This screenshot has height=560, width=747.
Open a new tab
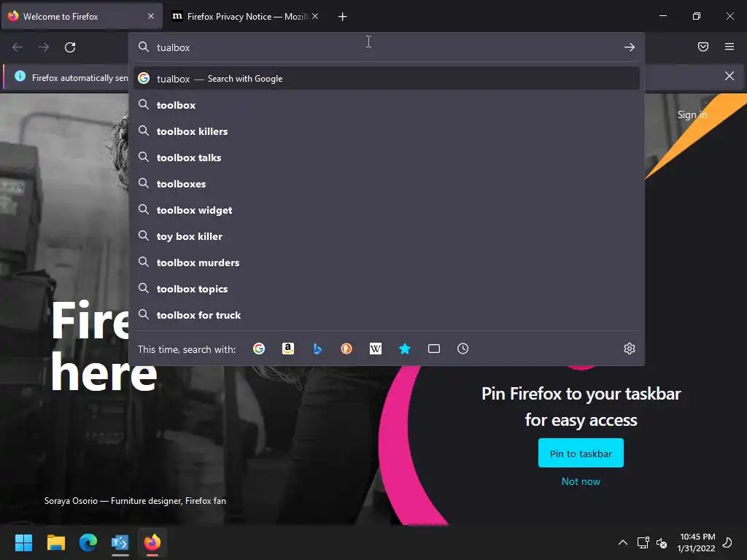coord(342,17)
